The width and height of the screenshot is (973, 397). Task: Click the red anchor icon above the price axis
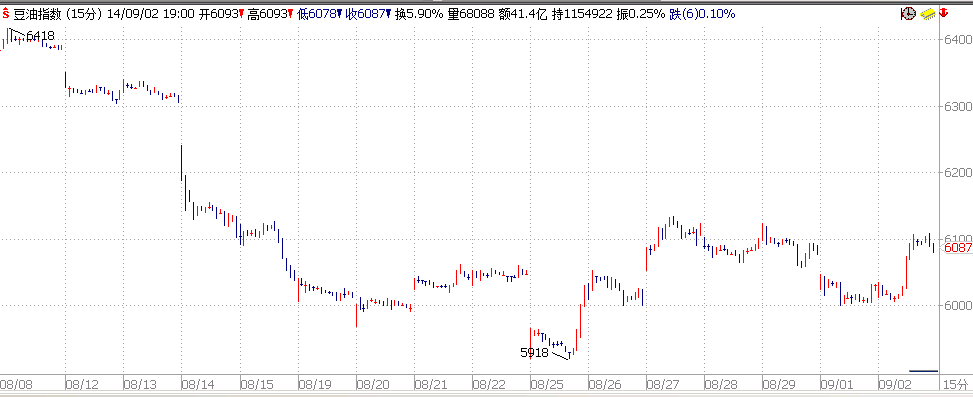(x=944, y=13)
